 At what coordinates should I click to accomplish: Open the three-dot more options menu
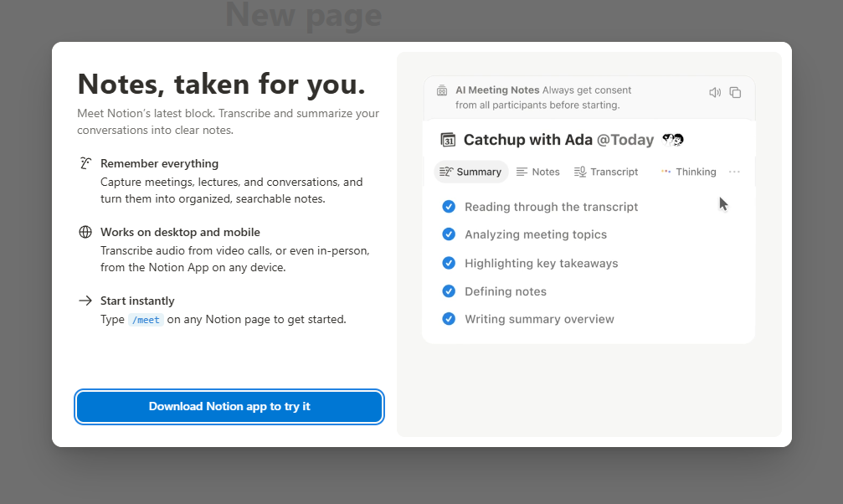734,172
